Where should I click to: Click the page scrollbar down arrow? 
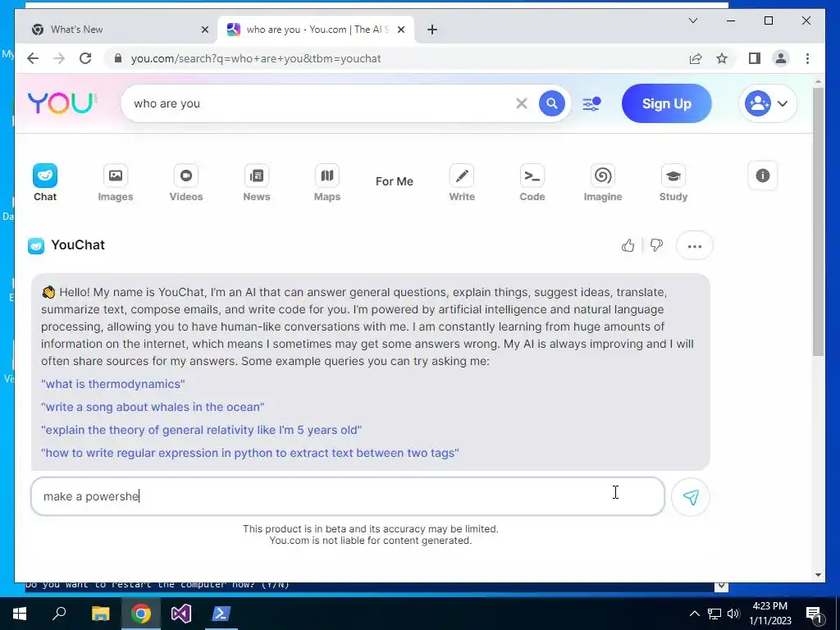(x=818, y=575)
